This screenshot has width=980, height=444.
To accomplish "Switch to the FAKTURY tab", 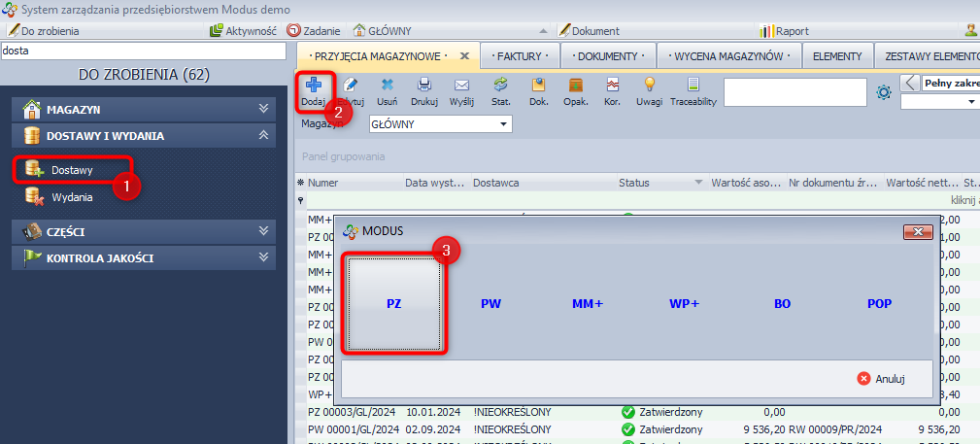I will click(524, 56).
